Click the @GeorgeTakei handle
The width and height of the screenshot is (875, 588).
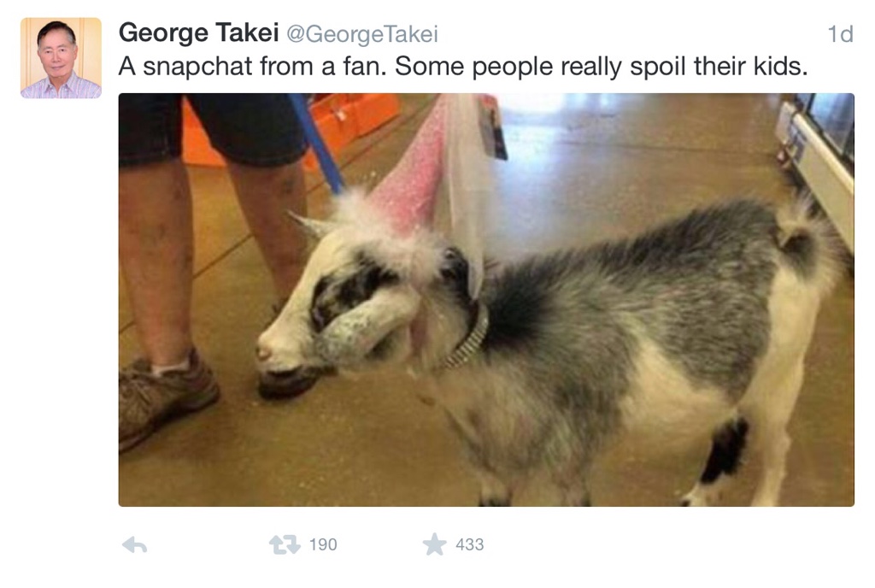click(x=361, y=34)
